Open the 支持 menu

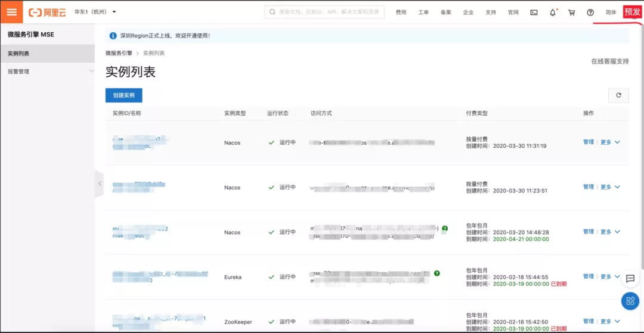(x=490, y=13)
